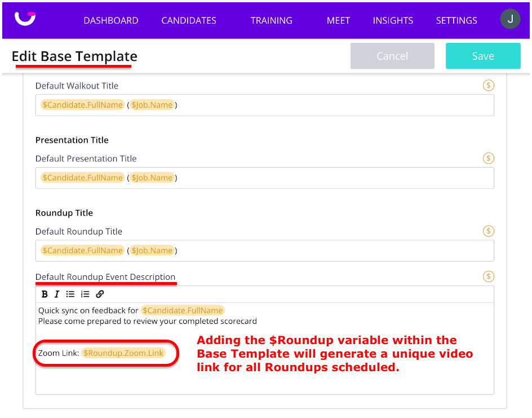
Task: Toggle bold formatting in the description editor
Action: 45,294
